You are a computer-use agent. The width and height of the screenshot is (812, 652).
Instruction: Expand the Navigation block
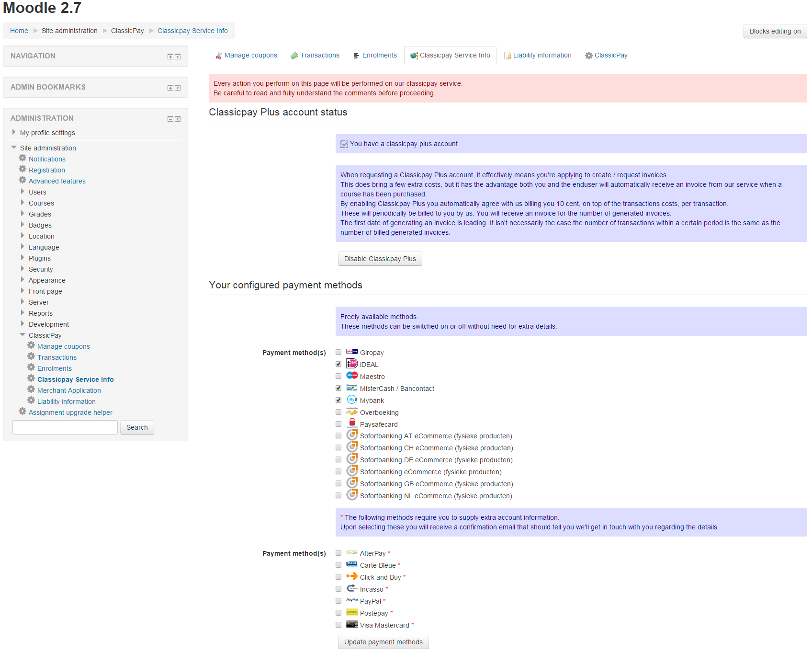pos(170,57)
